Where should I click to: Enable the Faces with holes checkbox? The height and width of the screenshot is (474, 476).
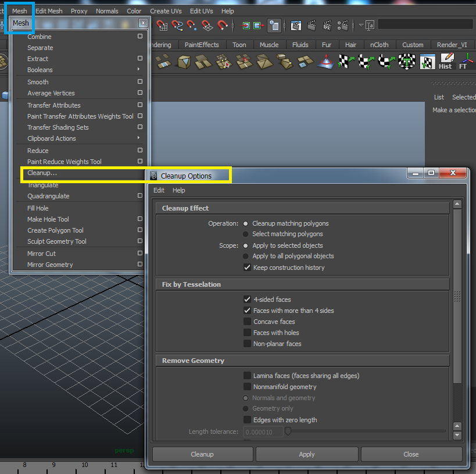(x=247, y=333)
